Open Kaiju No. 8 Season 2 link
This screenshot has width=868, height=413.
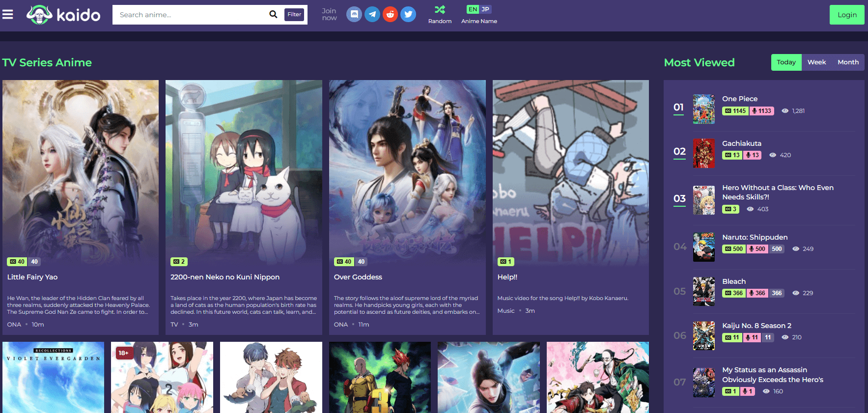tap(756, 326)
